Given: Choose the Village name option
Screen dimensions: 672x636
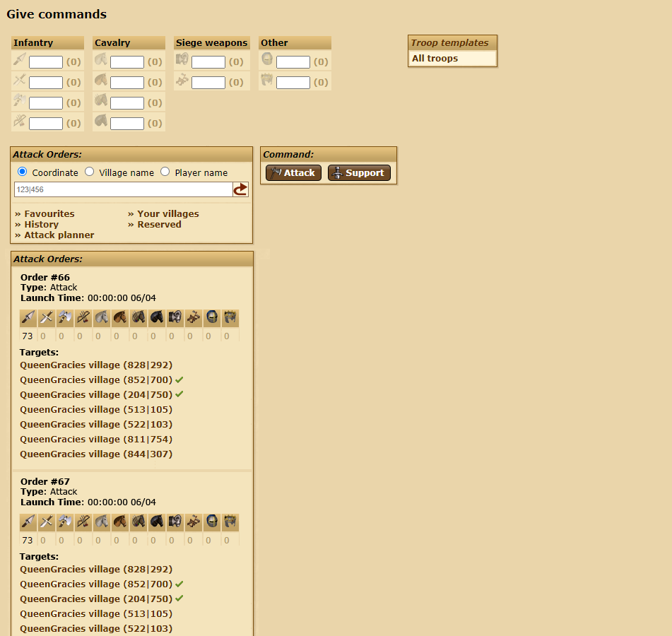Looking at the screenshot, I should (x=89, y=171).
